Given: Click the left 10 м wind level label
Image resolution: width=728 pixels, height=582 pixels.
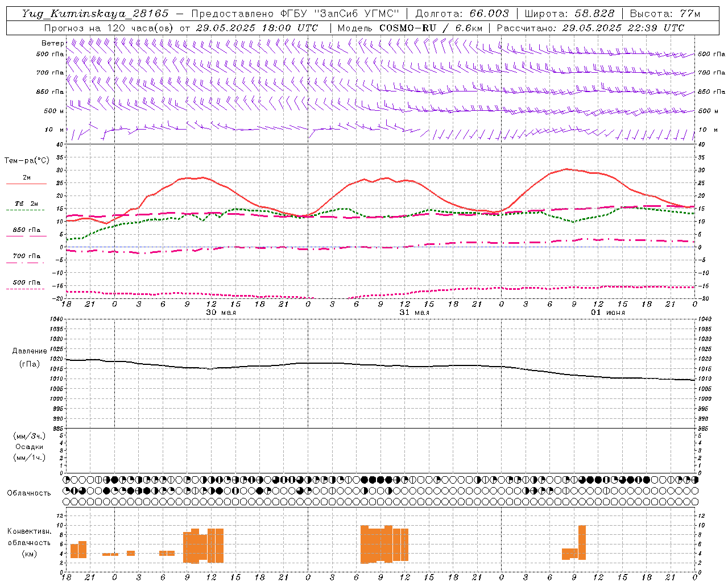Looking at the screenshot, I should click(x=54, y=130).
